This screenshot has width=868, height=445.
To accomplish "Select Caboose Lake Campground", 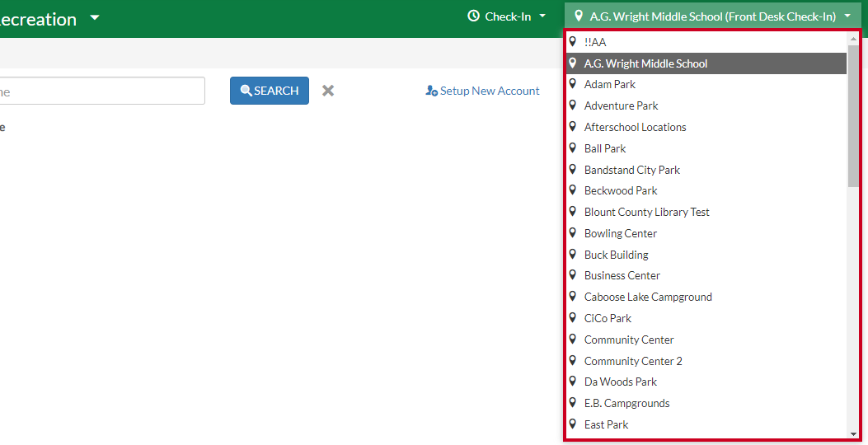I will 706,297.
